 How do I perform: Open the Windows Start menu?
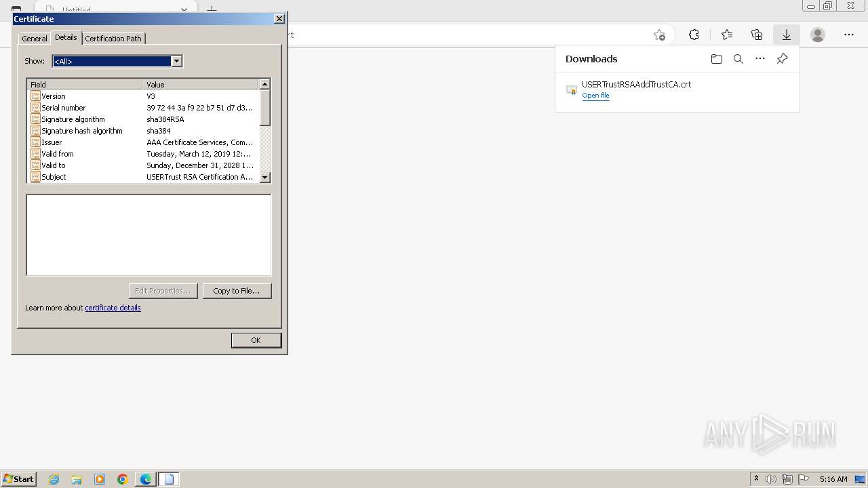(x=19, y=479)
